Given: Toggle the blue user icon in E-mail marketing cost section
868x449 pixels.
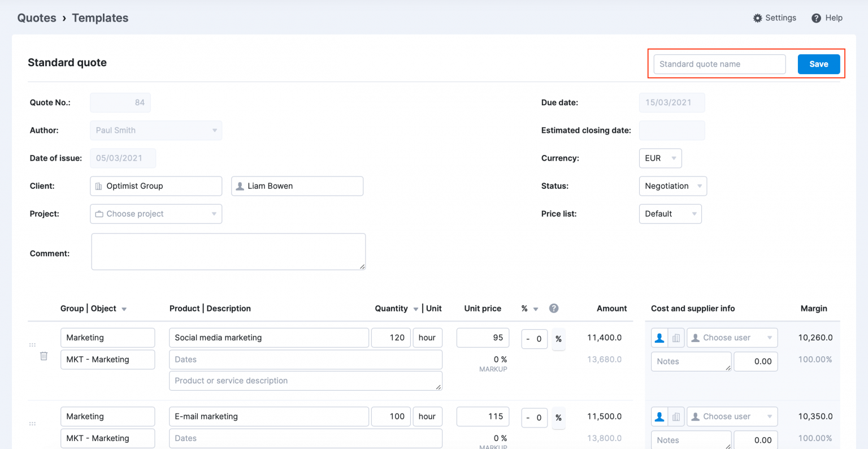Looking at the screenshot, I should 659,416.
